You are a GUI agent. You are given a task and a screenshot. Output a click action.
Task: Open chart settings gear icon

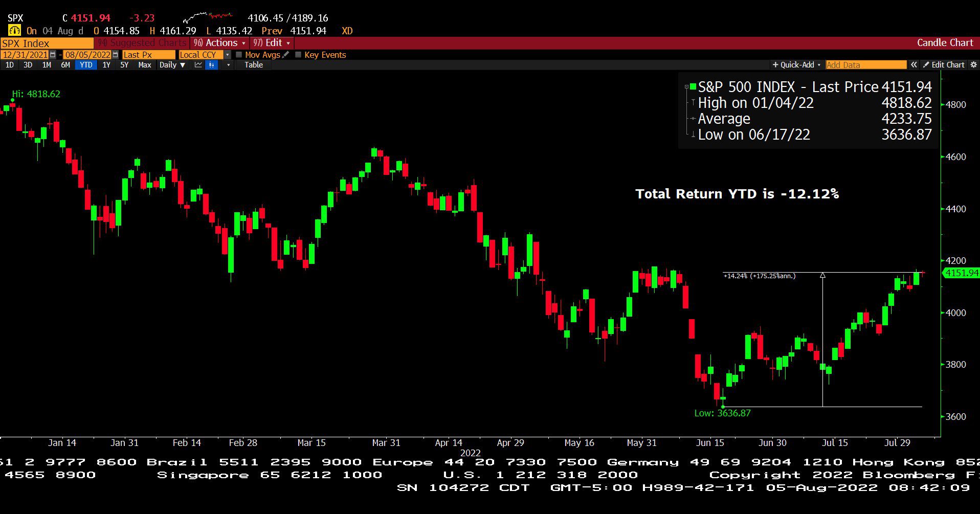click(973, 65)
